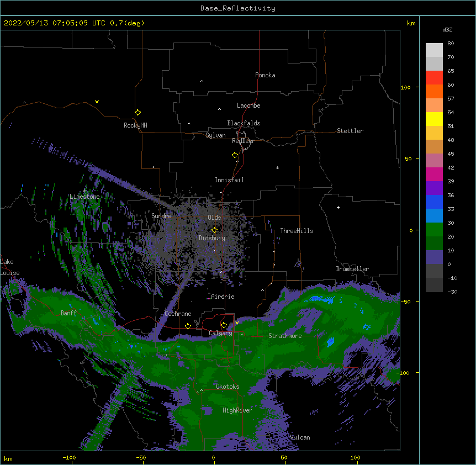Click the Stettler city label
Image resolution: width=476 pixels, height=465 pixels.
[350, 131]
